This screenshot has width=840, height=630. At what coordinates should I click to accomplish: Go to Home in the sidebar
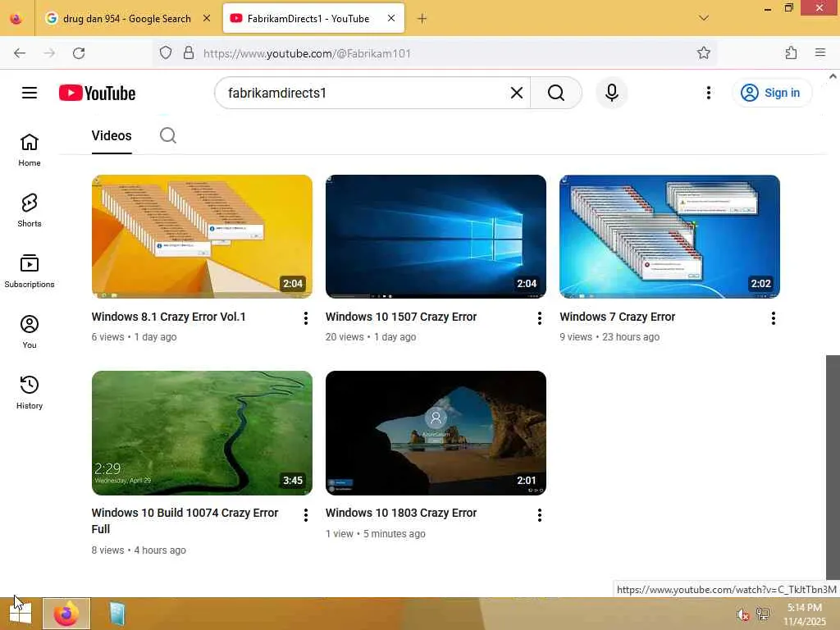pos(30,150)
